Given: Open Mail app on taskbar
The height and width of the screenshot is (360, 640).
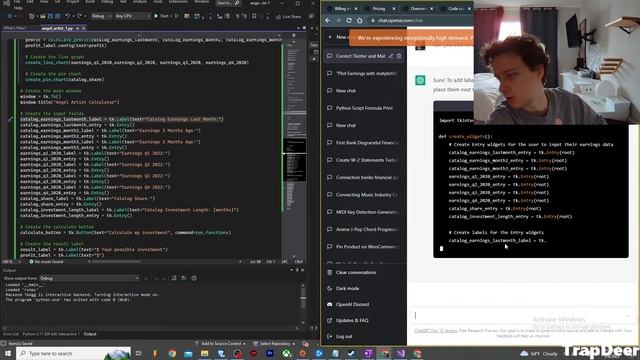Looking at the screenshot, I should 188,353.
